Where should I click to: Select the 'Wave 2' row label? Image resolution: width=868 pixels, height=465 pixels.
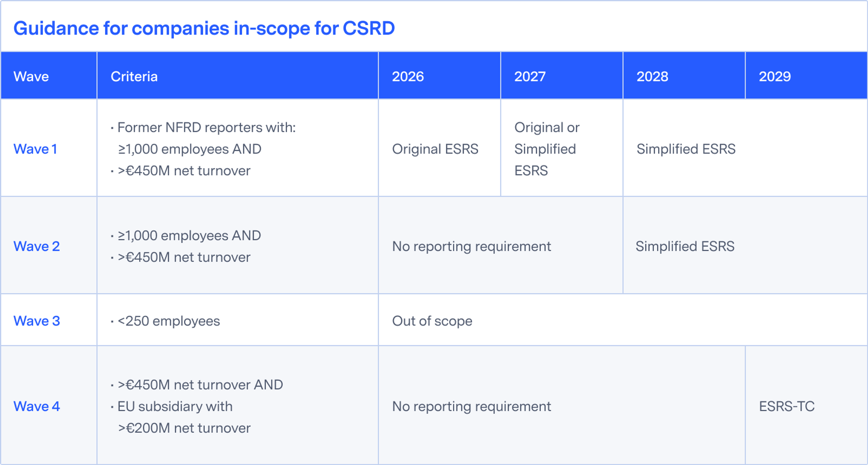pyautogui.click(x=36, y=246)
